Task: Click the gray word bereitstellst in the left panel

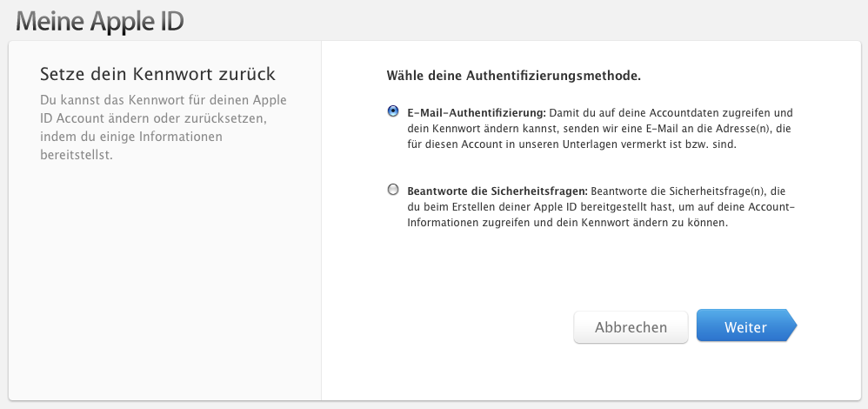Action: click(77, 155)
